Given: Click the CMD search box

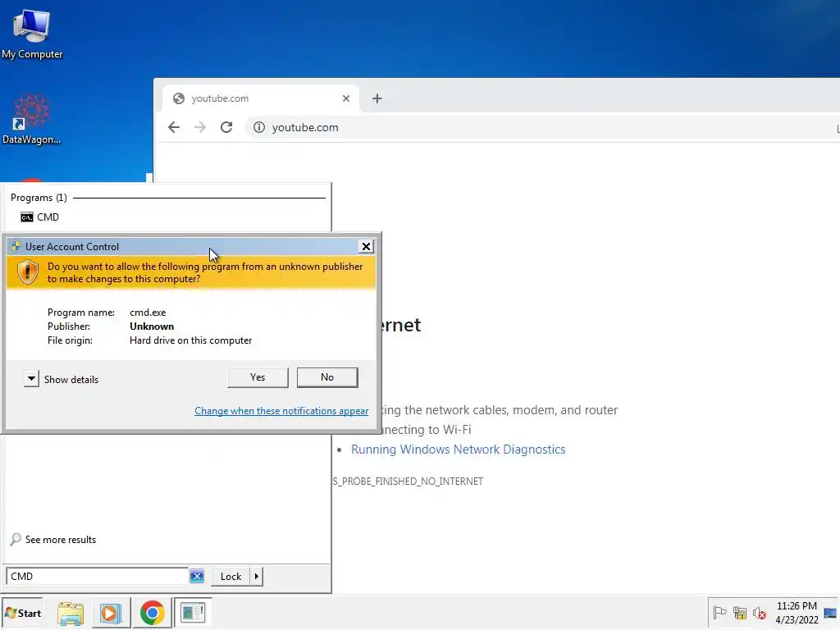Looking at the screenshot, I should (x=97, y=577).
